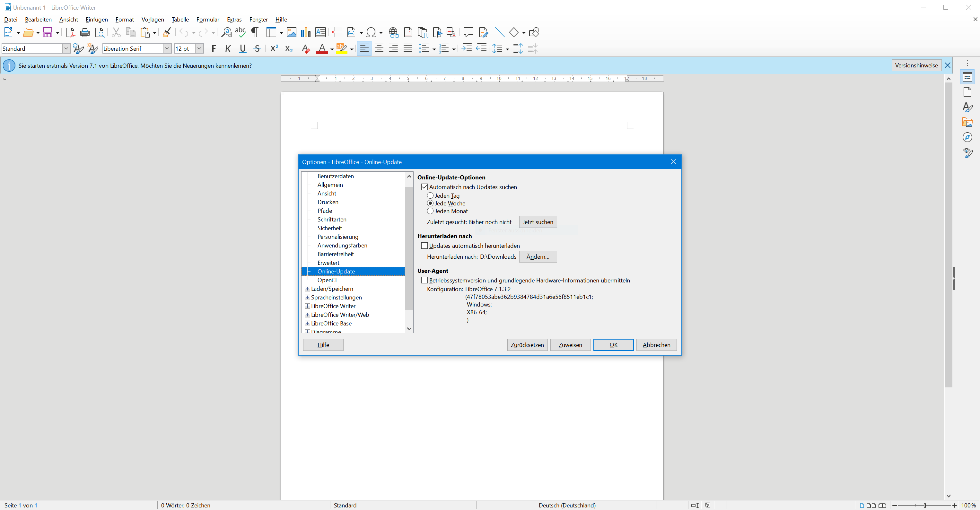Uncheck Automatisch nach Updates suchen
980x510 pixels.
(x=424, y=187)
